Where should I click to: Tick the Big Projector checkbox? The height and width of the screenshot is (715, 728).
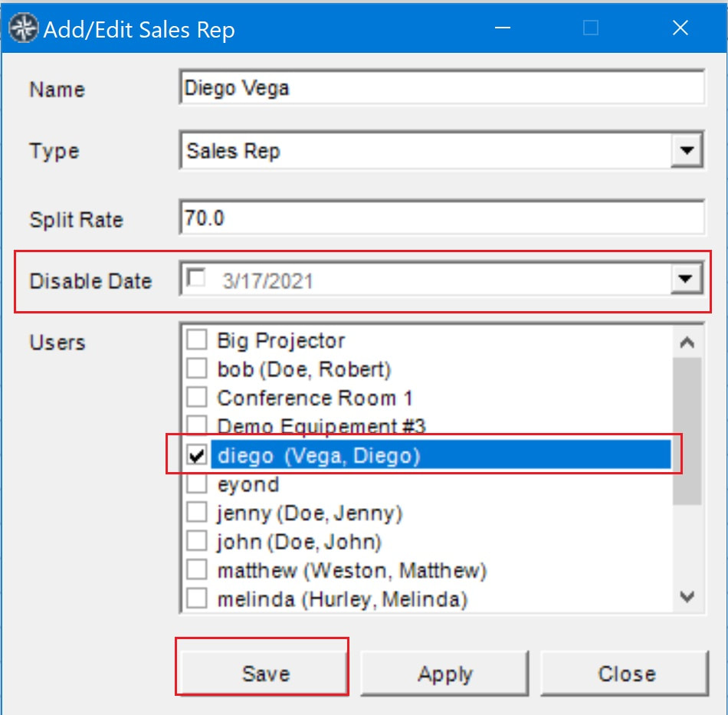click(197, 339)
